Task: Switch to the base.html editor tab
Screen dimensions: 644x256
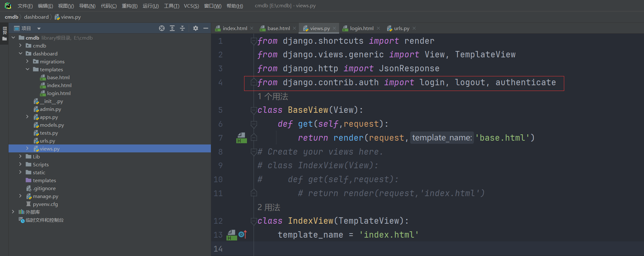Action: 275,28
